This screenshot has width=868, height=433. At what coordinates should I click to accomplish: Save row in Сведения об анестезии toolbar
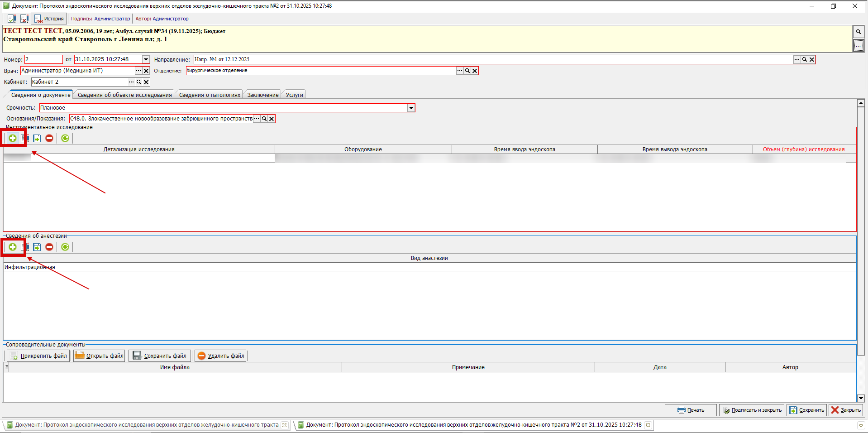click(x=37, y=247)
